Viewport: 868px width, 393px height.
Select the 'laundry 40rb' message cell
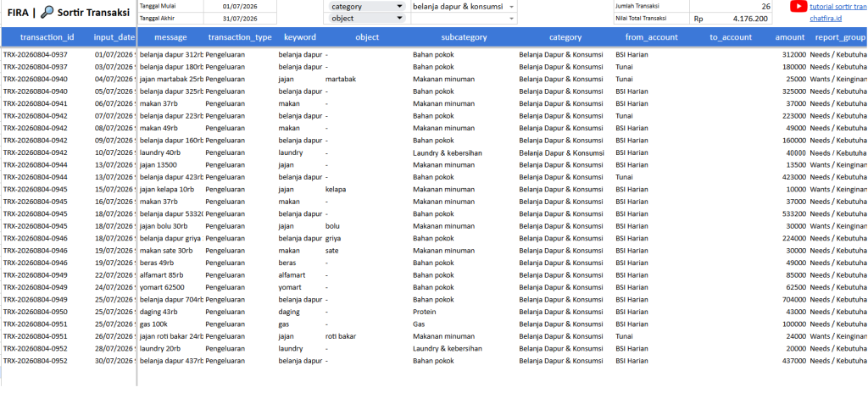[171, 152]
